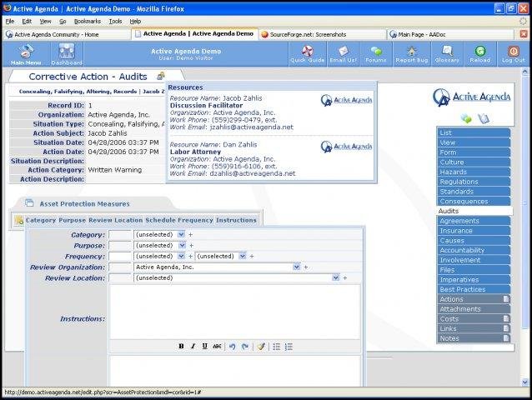Screen dimensions: 532x400
Task: Select Insurance in the right sidebar
Action: tap(474, 231)
